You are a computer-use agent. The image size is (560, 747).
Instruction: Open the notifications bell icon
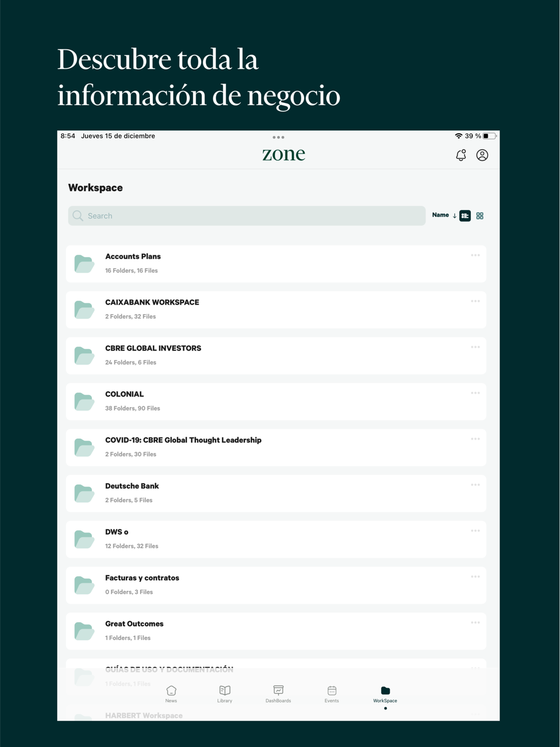click(x=461, y=155)
